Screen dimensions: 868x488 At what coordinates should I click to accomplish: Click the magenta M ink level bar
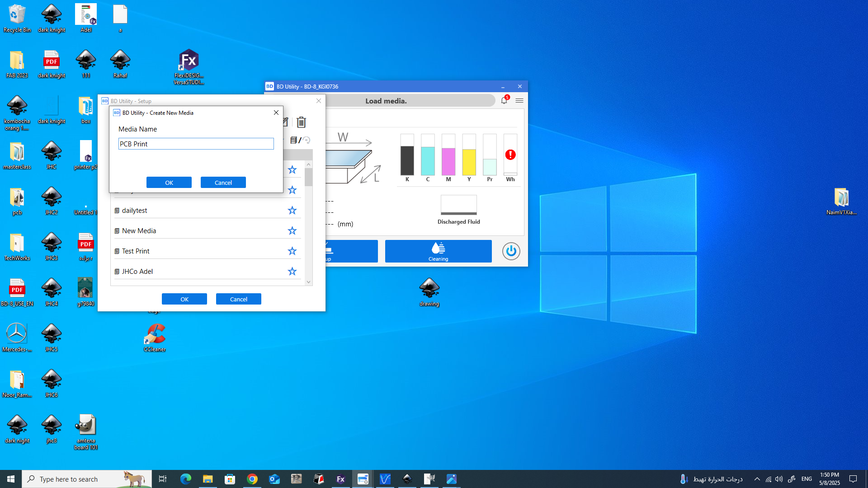(x=448, y=155)
